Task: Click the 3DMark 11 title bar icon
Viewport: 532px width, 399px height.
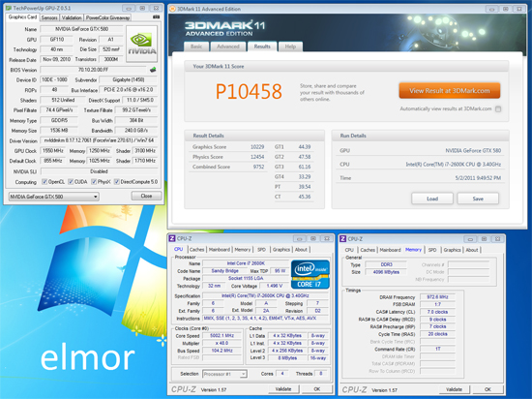Action: (x=173, y=9)
